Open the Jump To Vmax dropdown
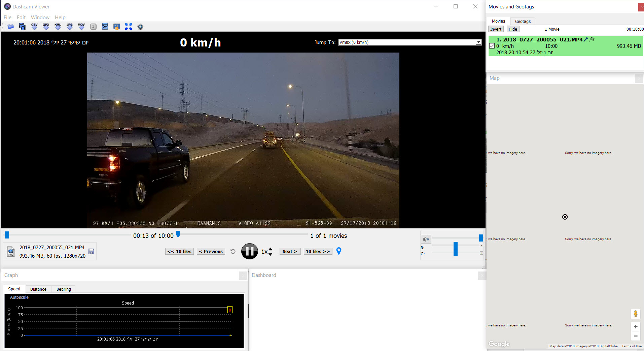Image resolution: width=644 pixels, height=351 pixels. (478, 42)
